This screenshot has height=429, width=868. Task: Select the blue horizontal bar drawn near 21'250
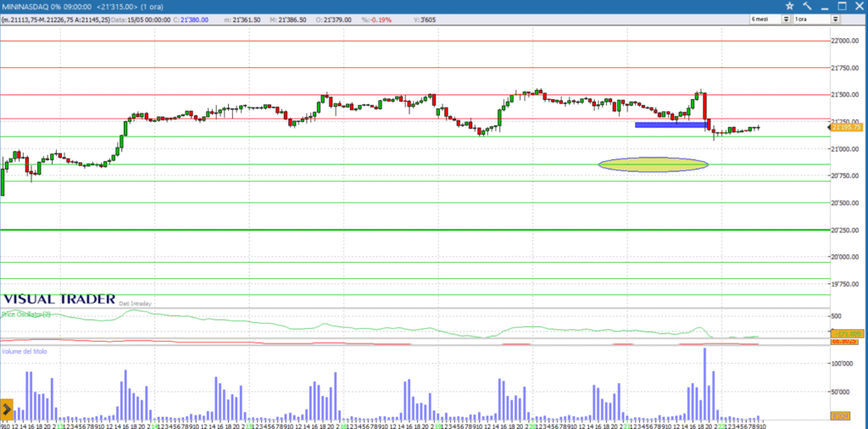670,125
